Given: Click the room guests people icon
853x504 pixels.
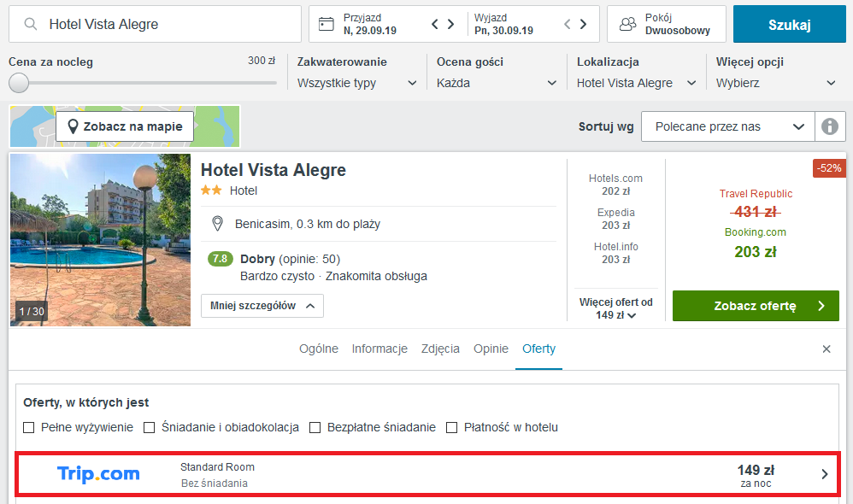Looking at the screenshot, I should point(627,24).
